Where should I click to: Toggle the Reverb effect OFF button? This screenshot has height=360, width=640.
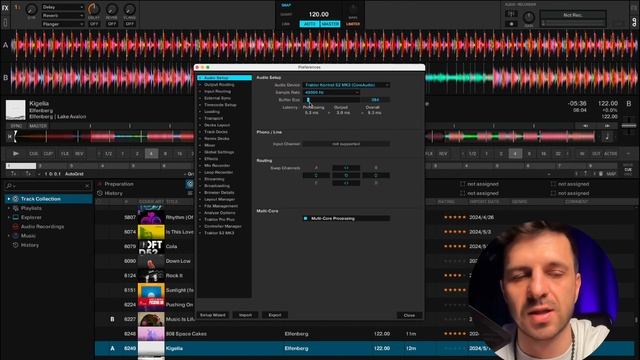[112, 24]
